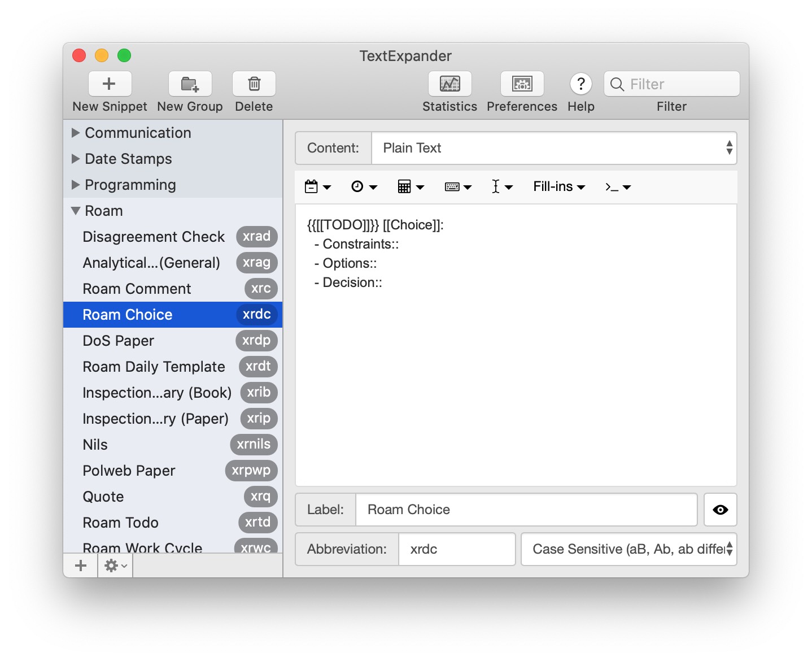
Task: Click the Programming group name
Action: (x=130, y=185)
